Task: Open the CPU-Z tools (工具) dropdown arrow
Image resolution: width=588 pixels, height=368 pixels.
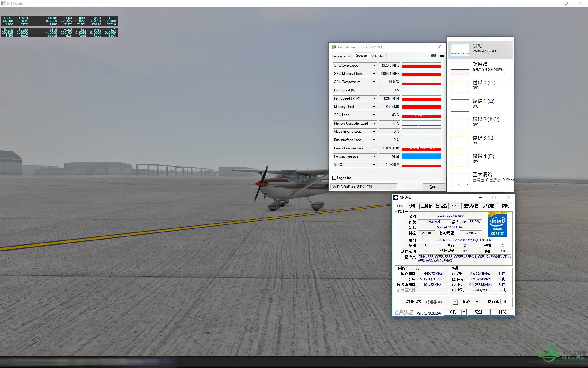Action: pyautogui.click(x=464, y=312)
